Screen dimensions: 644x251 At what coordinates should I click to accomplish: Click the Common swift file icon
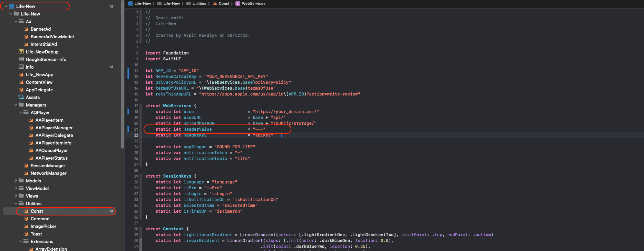coord(26,219)
